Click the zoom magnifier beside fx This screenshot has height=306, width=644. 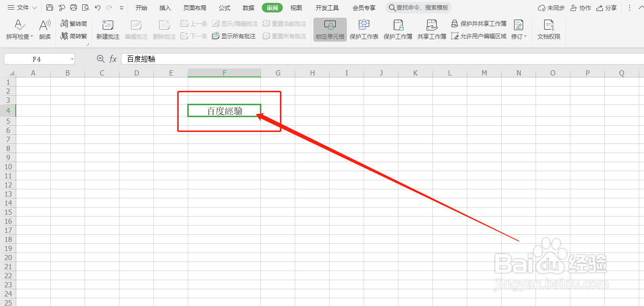click(x=100, y=59)
